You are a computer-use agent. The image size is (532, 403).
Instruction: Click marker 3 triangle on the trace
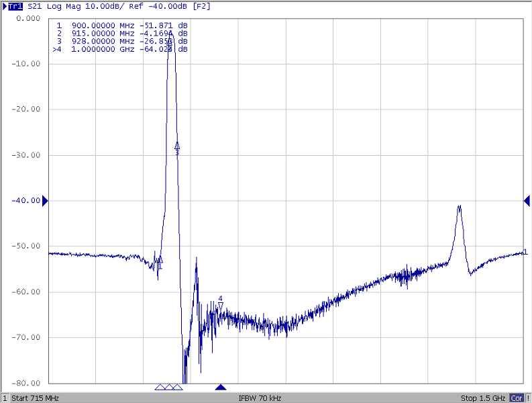pyautogui.click(x=177, y=146)
